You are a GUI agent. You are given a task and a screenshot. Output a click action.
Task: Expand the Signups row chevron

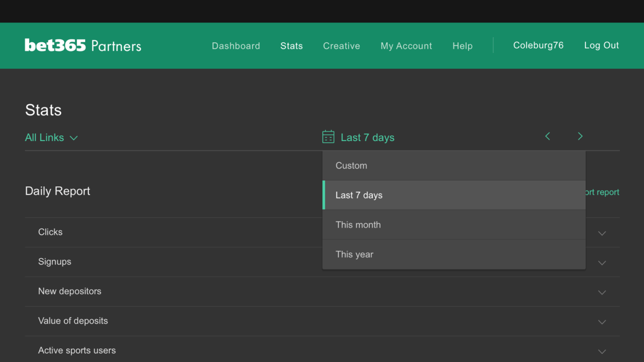[602, 263]
